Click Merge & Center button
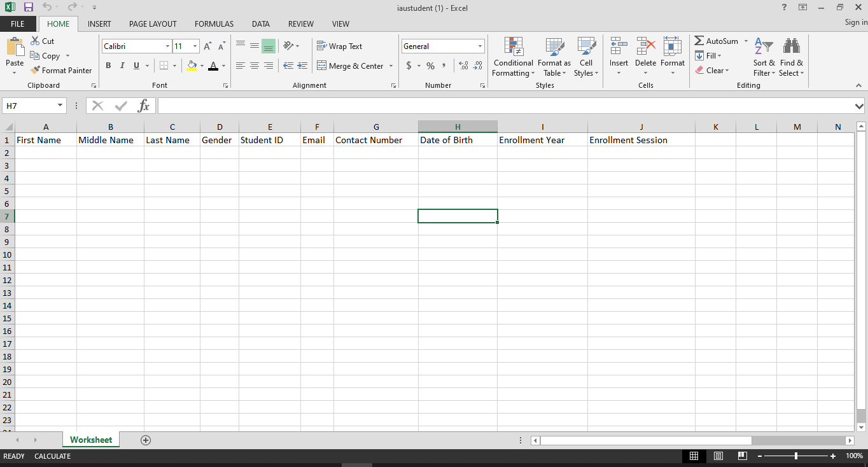This screenshot has width=868, height=467. point(351,66)
